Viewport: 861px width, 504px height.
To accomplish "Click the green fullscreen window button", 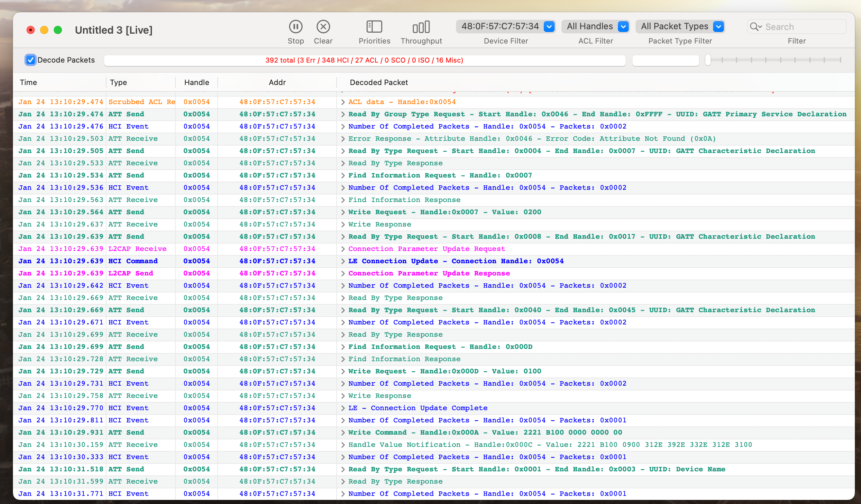I will [x=58, y=30].
